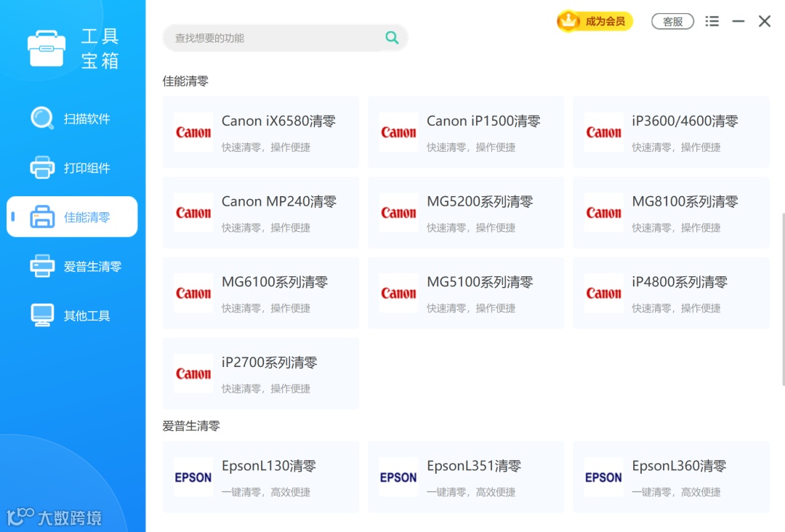The height and width of the screenshot is (532, 785).
Task: Click Canon logo beside iP4800系列清零
Action: (x=604, y=294)
